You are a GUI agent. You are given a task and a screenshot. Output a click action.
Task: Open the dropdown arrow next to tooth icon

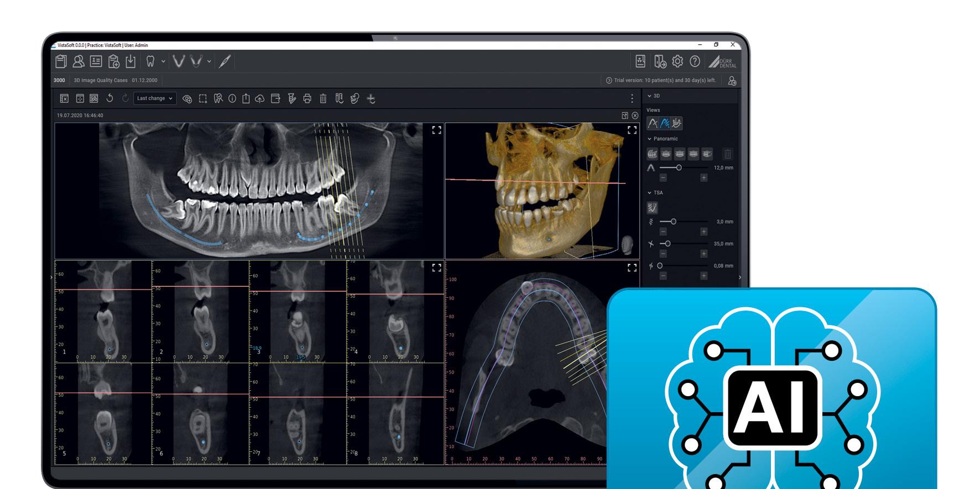coord(163,61)
